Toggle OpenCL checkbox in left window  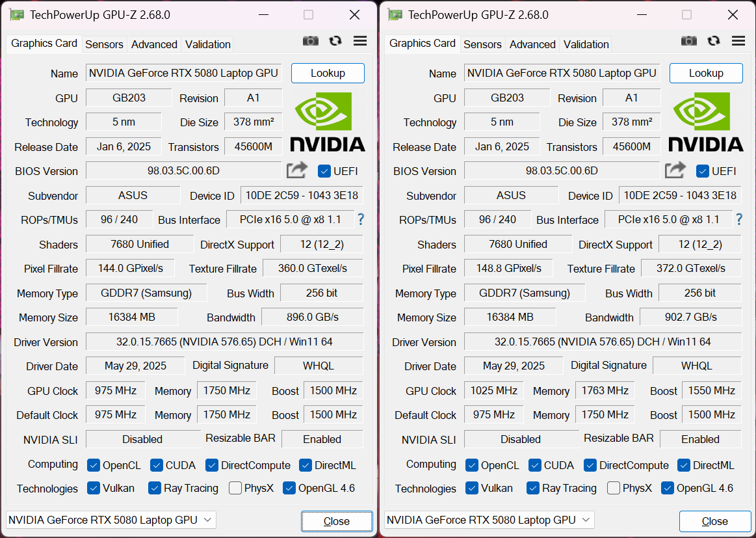[94, 465]
